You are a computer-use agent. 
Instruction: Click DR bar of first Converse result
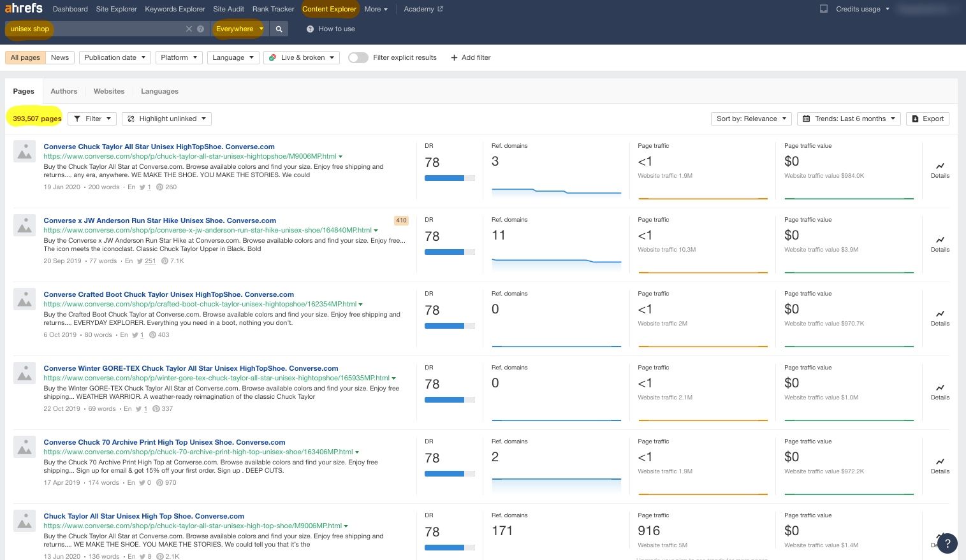point(450,178)
